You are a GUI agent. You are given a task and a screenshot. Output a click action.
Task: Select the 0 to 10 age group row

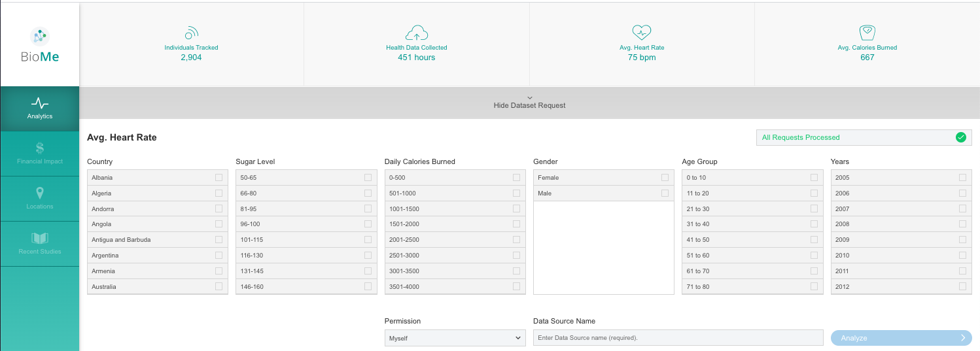pos(752,177)
